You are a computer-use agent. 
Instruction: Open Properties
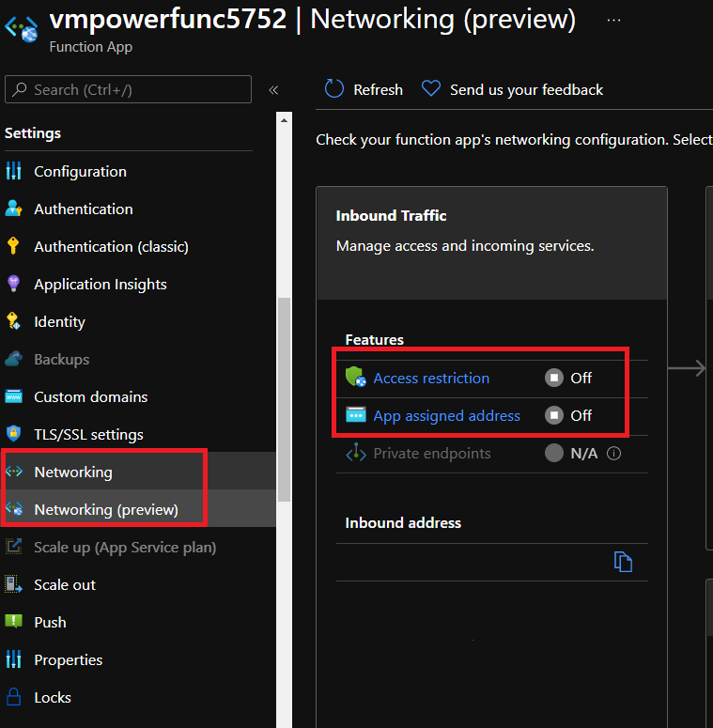[x=69, y=660]
